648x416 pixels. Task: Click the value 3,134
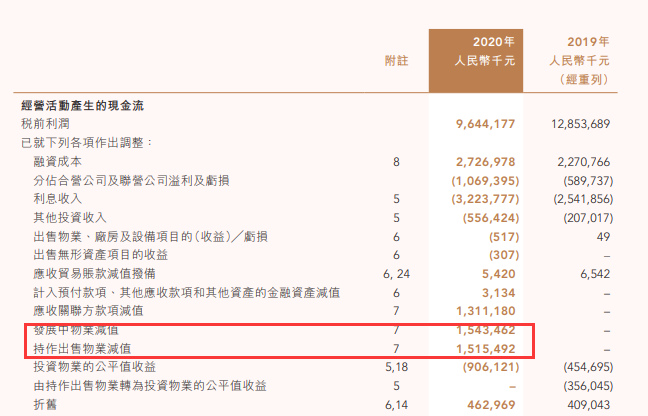(499, 293)
